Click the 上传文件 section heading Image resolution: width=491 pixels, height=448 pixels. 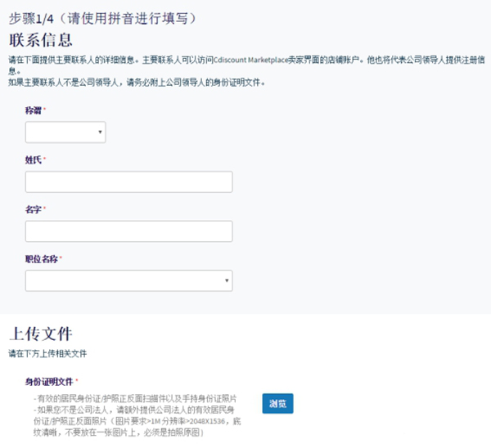[41, 334]
